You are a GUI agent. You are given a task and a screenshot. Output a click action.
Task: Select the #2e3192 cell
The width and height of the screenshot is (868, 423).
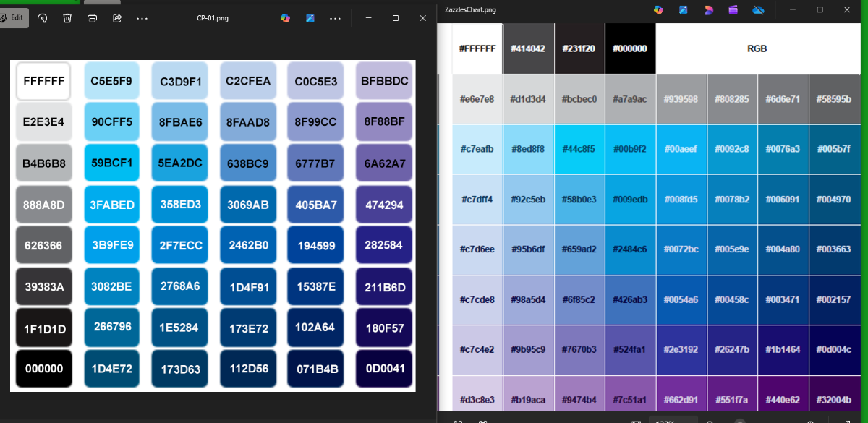pos(681,350)
